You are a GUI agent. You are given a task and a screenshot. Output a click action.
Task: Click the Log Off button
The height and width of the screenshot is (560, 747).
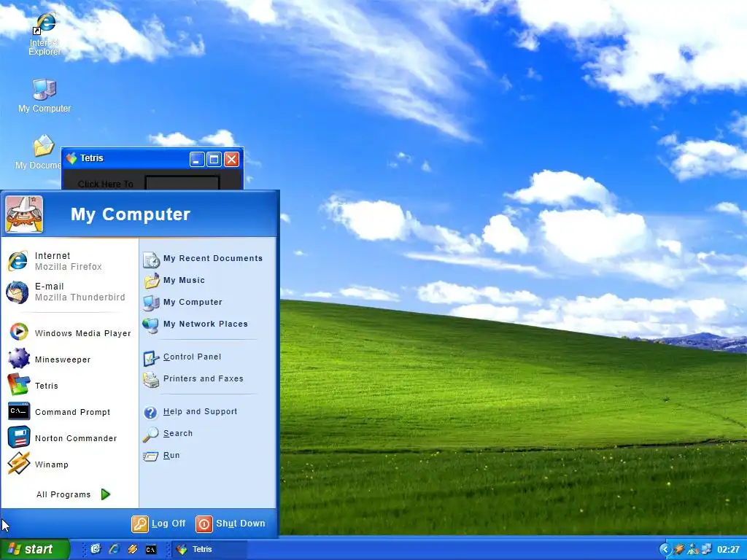(x=158, y=524)
